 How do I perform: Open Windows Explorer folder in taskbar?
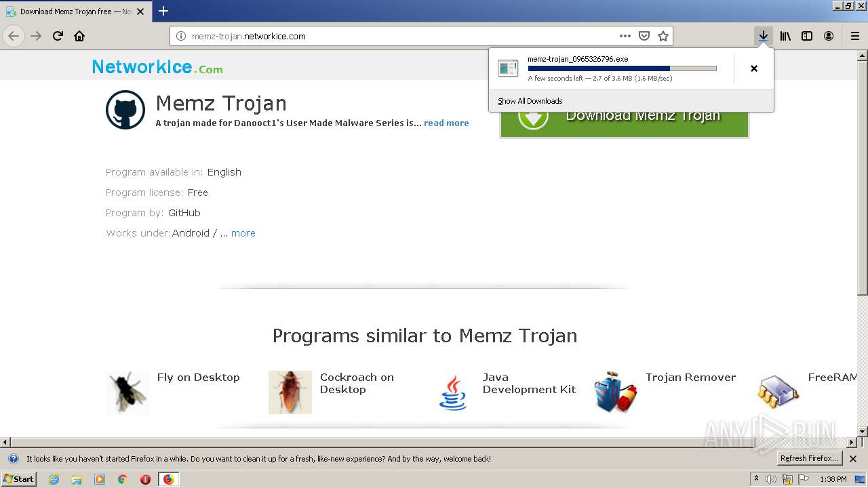click(77, 479)
